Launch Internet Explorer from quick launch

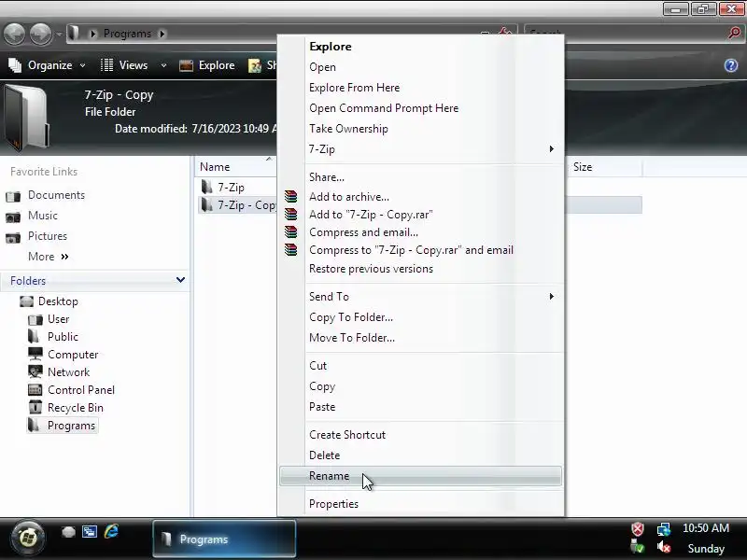click(111, 531)
